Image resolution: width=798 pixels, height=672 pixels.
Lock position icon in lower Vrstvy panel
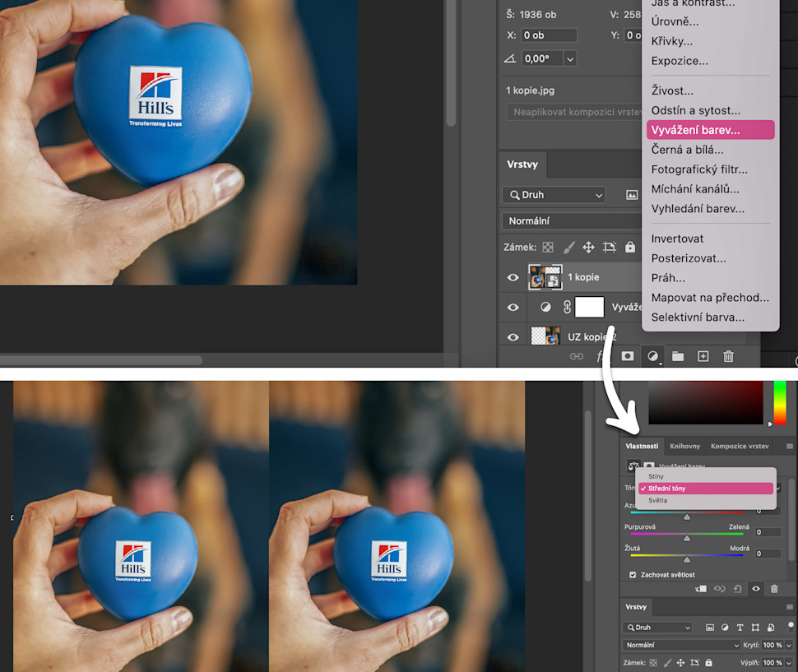(680, 662)
